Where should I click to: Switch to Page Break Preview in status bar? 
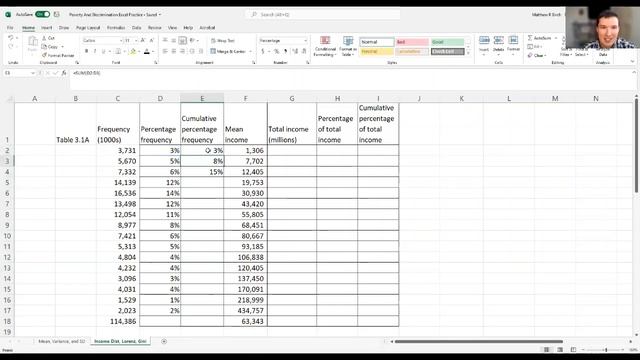[573, 350]
